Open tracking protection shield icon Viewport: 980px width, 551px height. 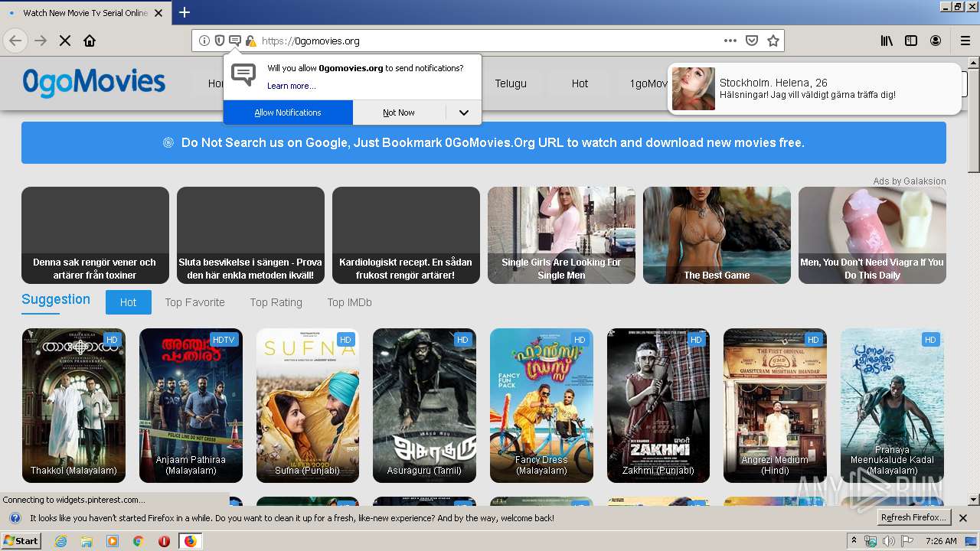tap(220, 41)
